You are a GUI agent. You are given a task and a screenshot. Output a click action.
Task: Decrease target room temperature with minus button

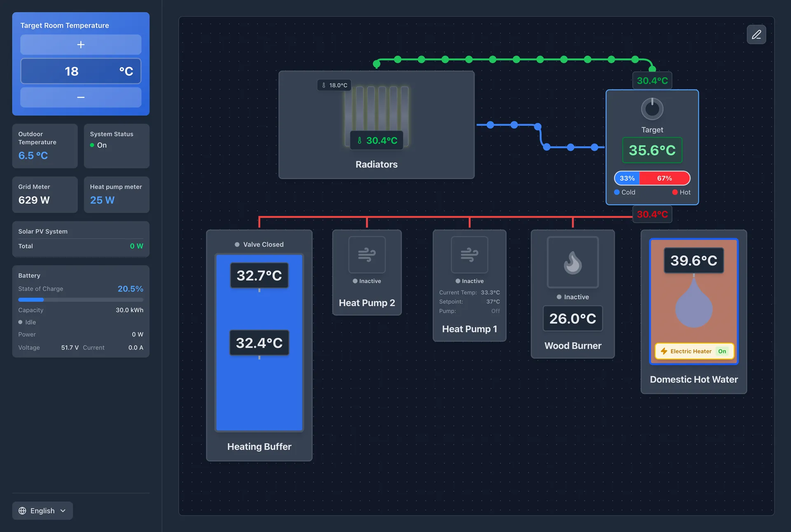tap(81, 97)
